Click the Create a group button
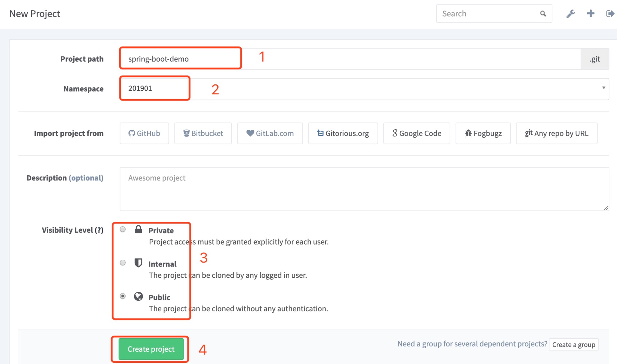The image size is (617, 364). tap(573, 344)
